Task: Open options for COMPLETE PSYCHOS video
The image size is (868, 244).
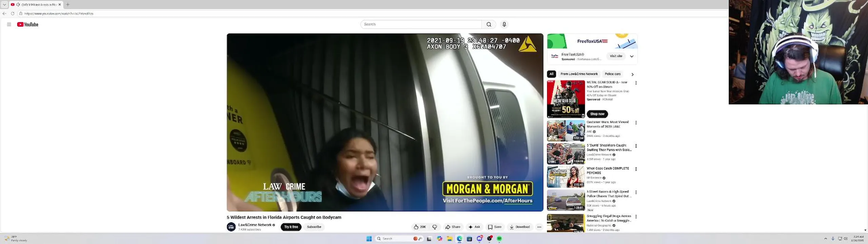Action: [636, 169]
